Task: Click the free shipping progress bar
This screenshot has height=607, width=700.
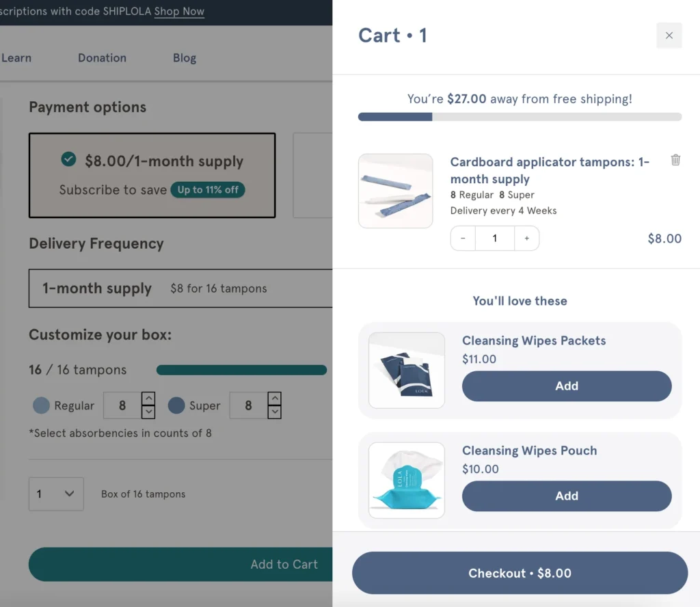Action: coord(520,116)
